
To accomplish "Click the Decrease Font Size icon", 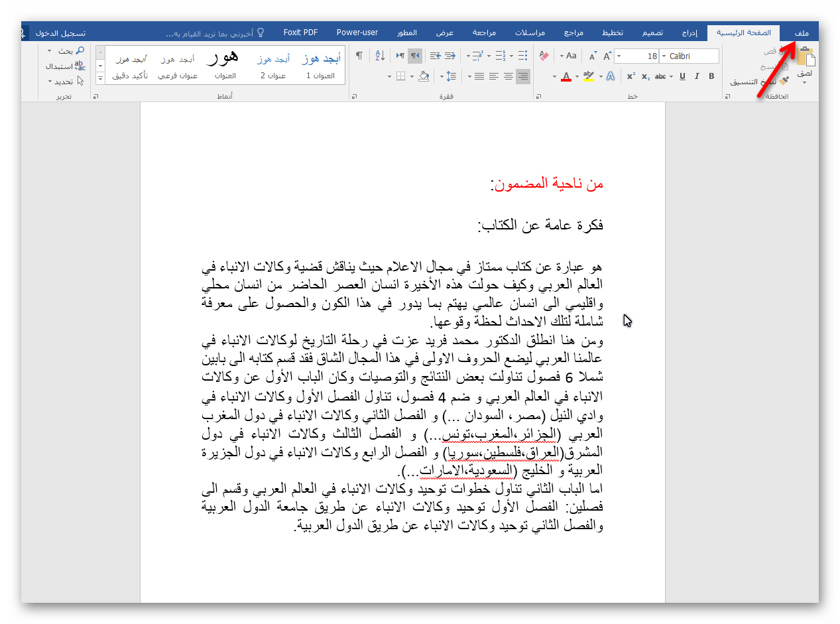I will point(593,56).
